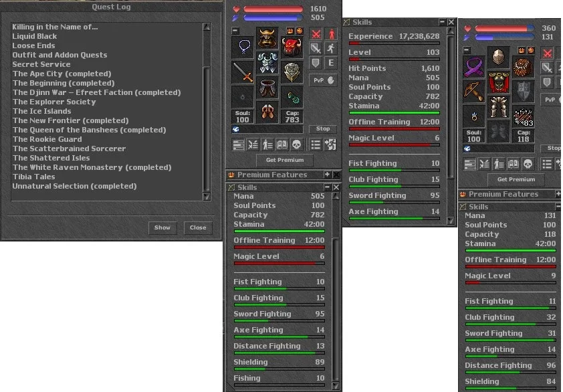Open quest log book icon in 1610 panel
The width and height of the screenshot is (563, 392).
(282, 144)
